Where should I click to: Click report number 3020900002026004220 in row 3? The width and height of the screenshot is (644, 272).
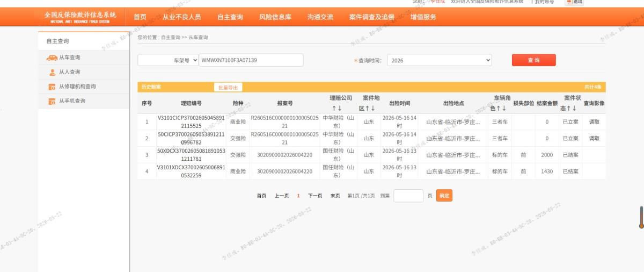tap(285, 155)
